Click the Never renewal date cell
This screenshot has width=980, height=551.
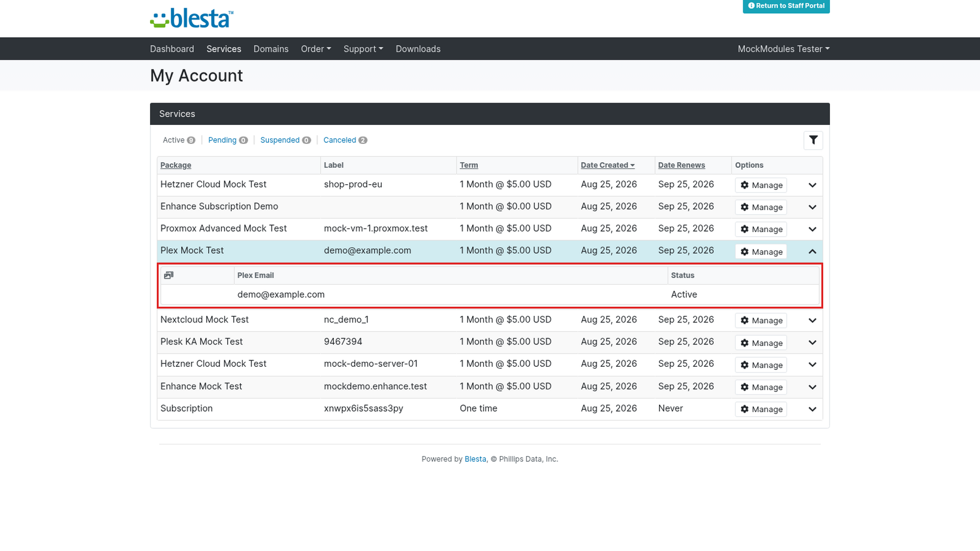pos(670,409)
